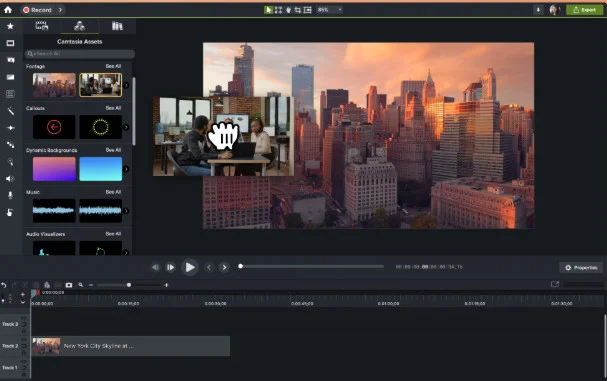The image size is (607, 381).
Task: Undo the last action in timeline toolbar
Action: (4, 285)
